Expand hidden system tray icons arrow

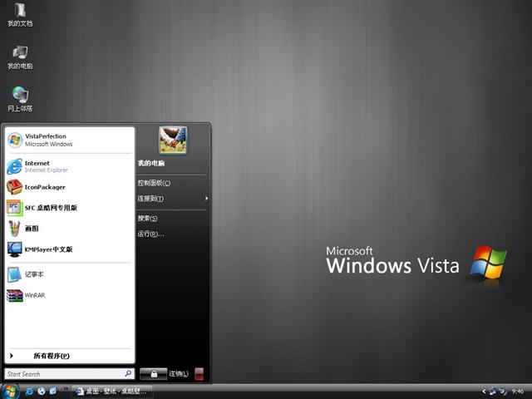[x=484, y=392]
